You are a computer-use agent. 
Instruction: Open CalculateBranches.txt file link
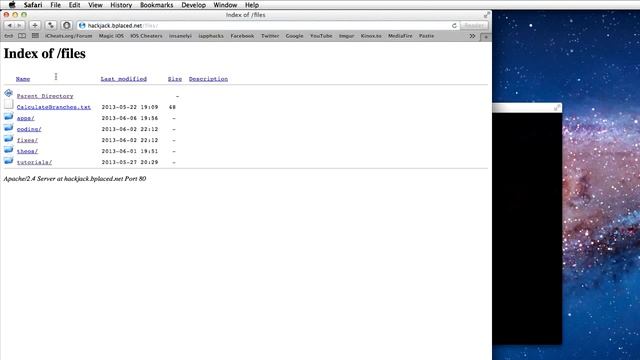(53, 107)
